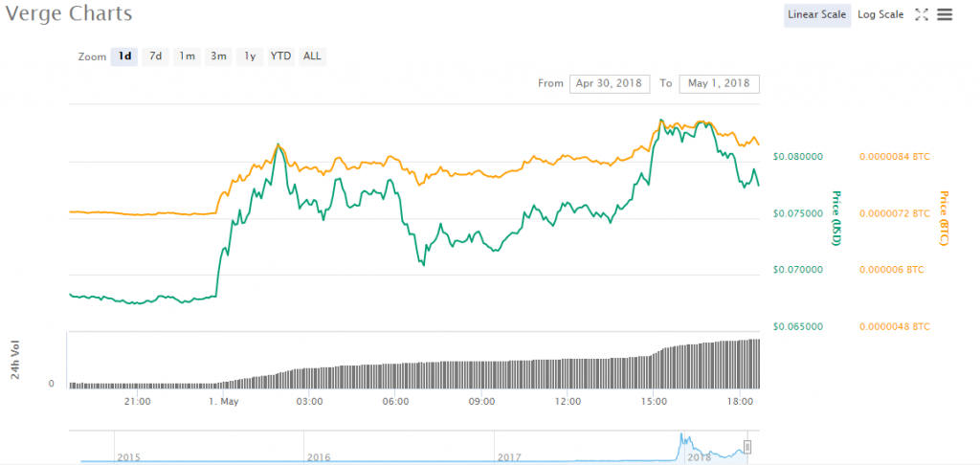Edit the From date field Apr 30, 2018

click(610, 83)
